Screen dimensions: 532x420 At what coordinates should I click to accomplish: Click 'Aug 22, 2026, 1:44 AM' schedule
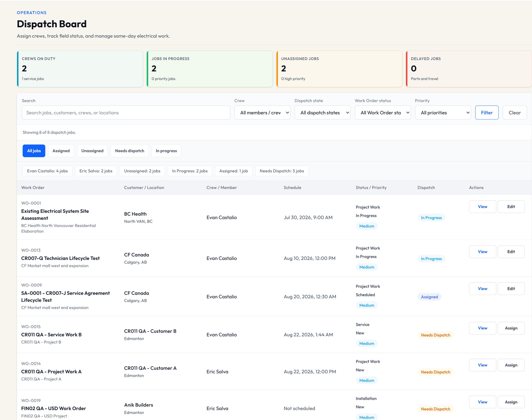[x=308, y=335]
